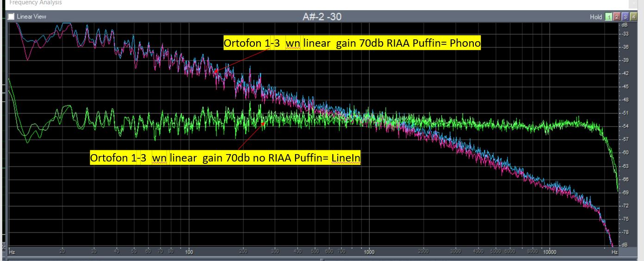Toggle green Hold button 1
This screenshot has width=644, height=261.
[x=609, y=17]
